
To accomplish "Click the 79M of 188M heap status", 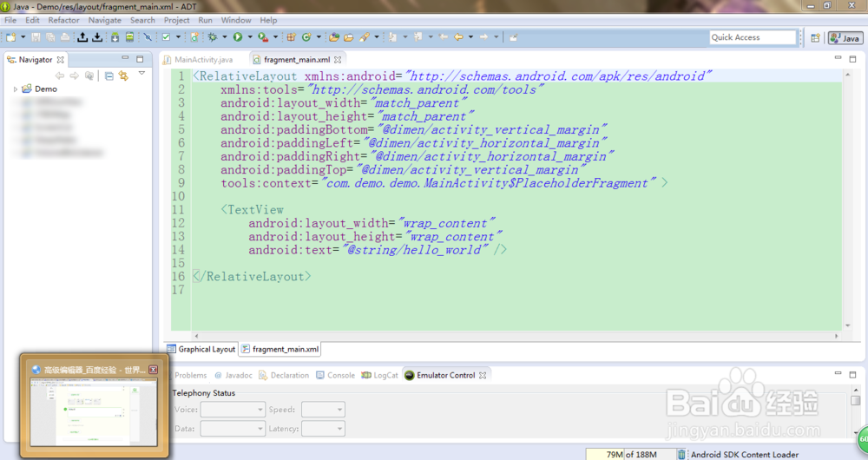I will [631, 455].
